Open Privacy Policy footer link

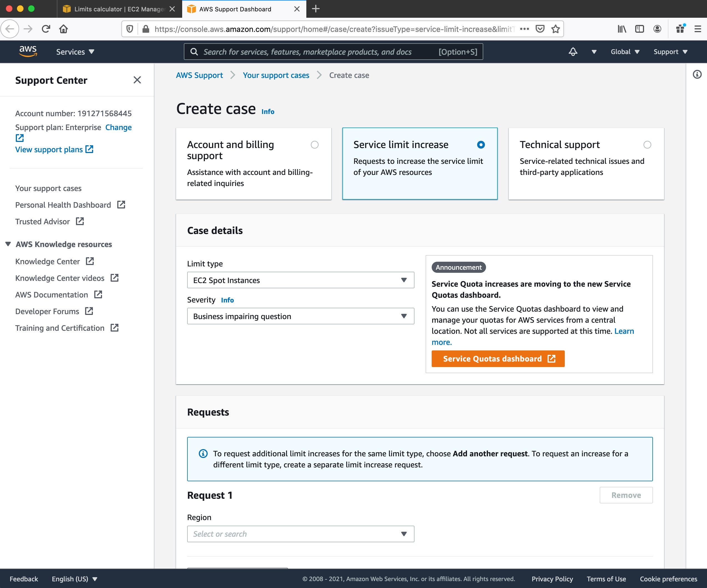552,579
